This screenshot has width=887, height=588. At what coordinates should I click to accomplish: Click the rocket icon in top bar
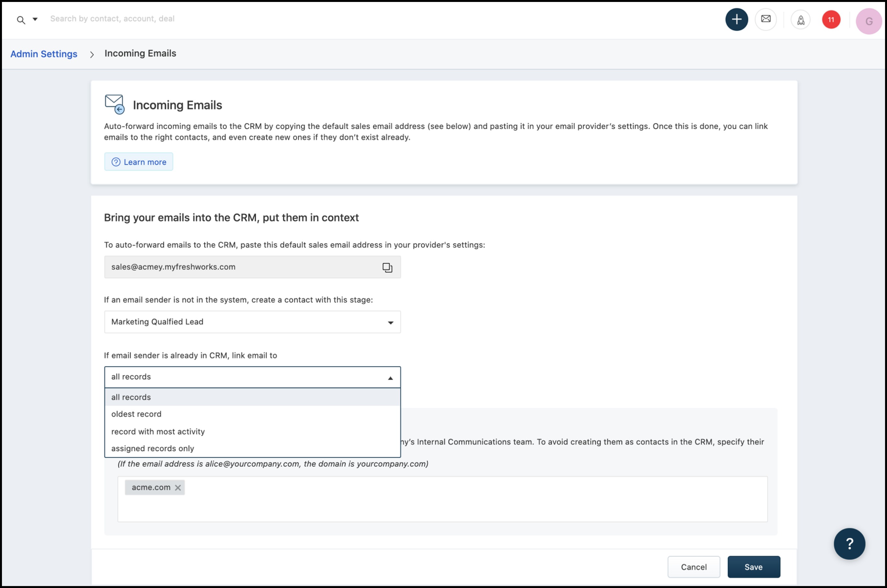(800, 20)
